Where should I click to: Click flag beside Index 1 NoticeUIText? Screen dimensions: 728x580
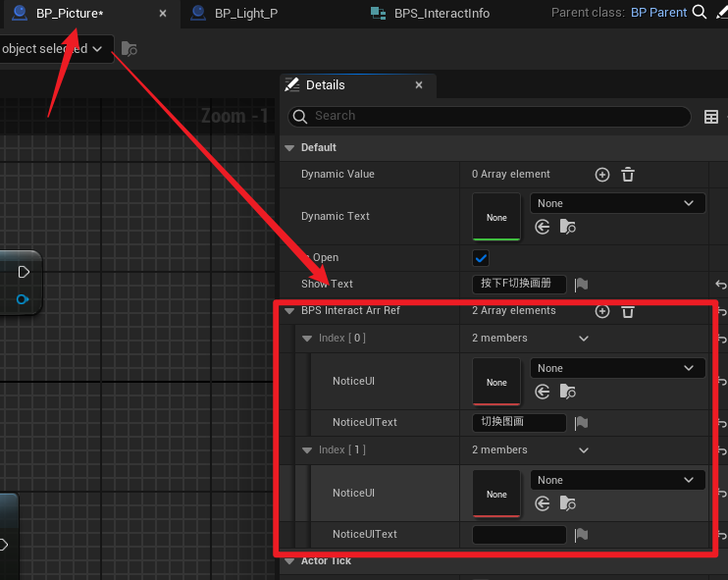581,535
